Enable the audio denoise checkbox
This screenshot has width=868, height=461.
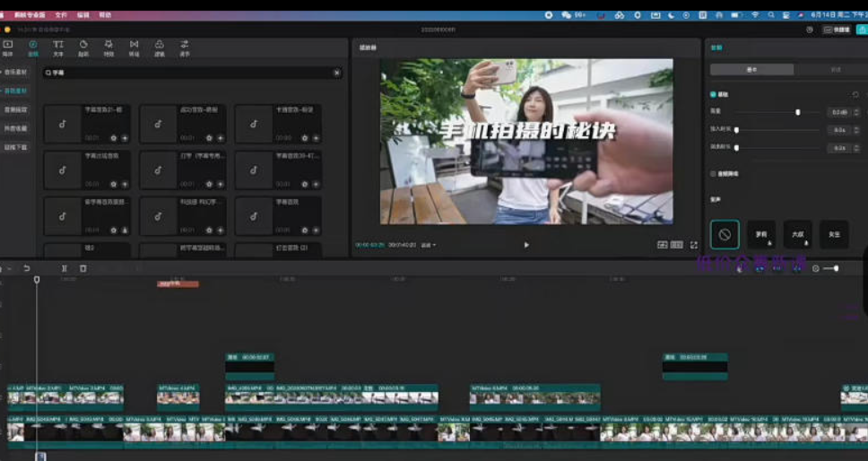(714, 174)
